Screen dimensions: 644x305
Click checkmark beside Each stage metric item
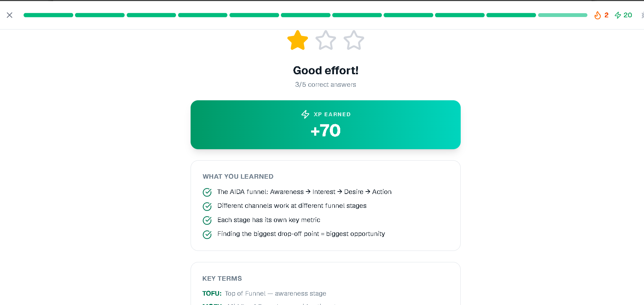(x=207, y=220)
